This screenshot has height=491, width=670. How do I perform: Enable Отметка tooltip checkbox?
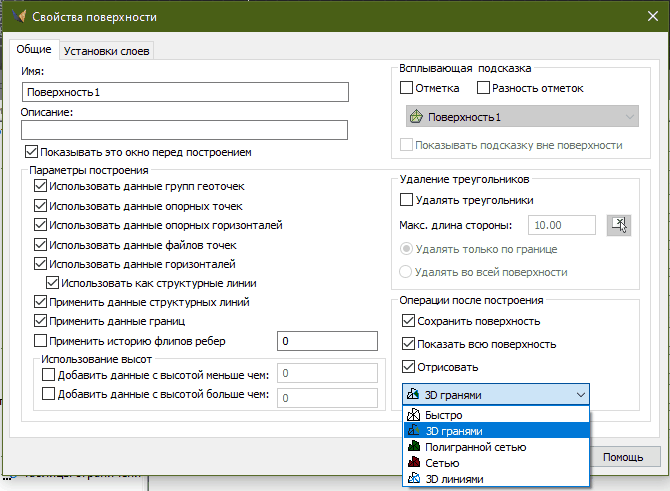tap(406, 88)
